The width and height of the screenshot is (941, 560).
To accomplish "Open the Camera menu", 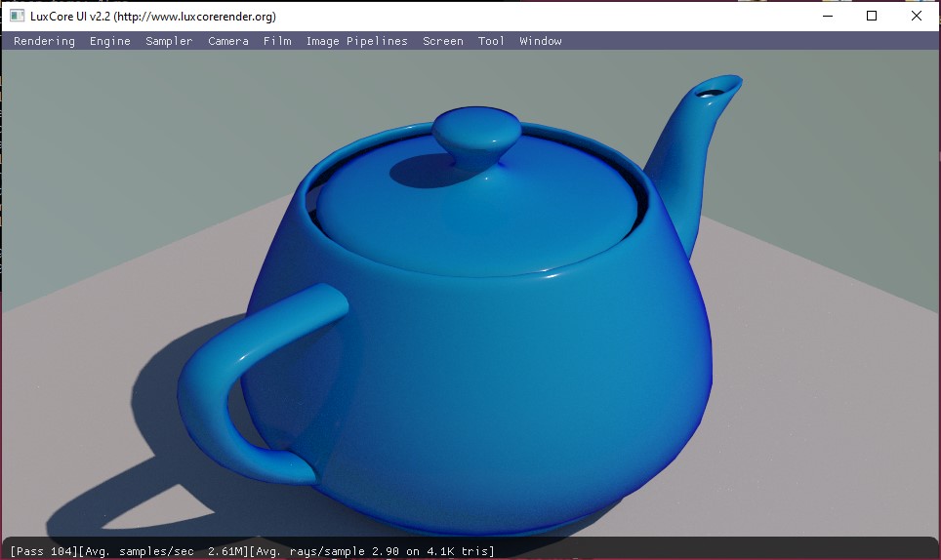I will tap(228, 41).
